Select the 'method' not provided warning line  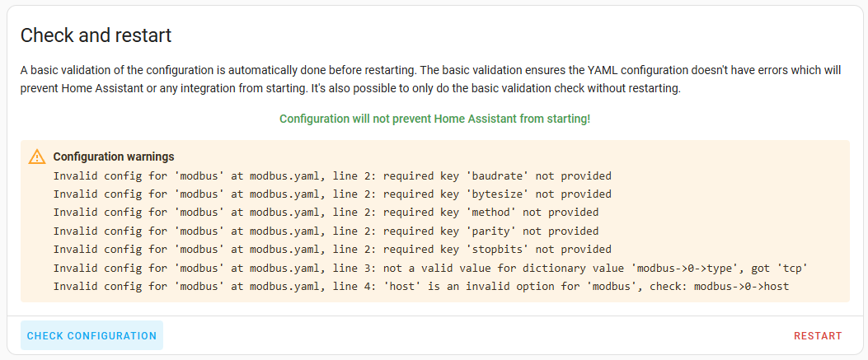(326, 213)
